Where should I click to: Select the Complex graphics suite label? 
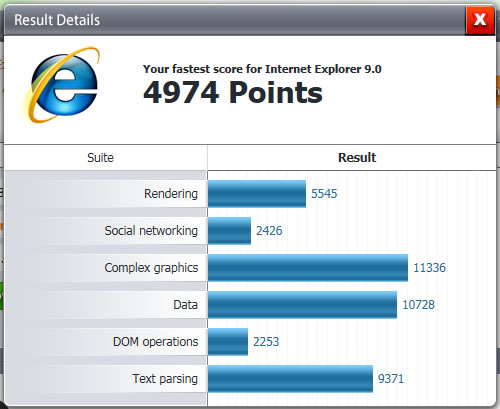pos(151,268)
